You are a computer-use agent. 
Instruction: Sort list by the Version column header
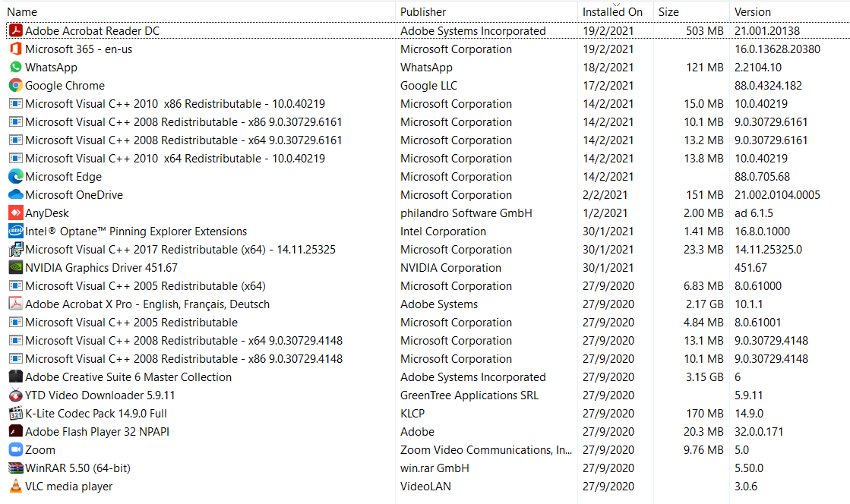pos(753,12)
